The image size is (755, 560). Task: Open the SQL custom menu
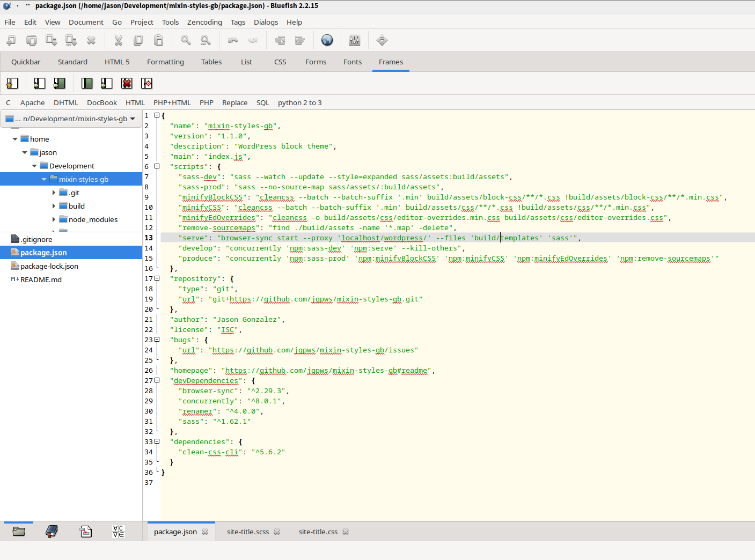pyautogui.click(x=263, y=102)
